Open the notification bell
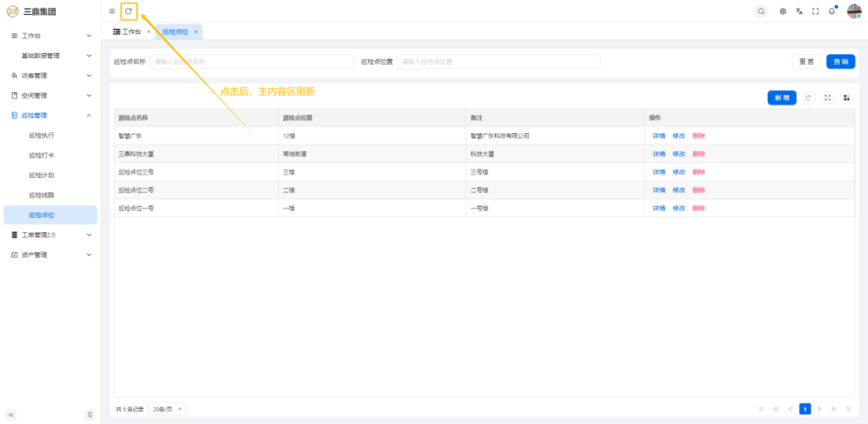The height and width of the screenshot is (424, 868). [831, 12]
